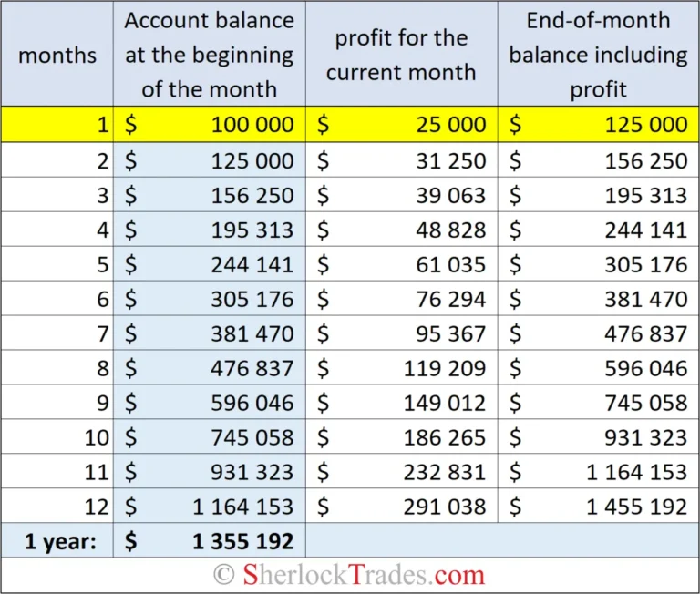Viewport: 700px width, 594px height.
Task: Select the "1 year:" summary label
Action: [x=59, y=541]
